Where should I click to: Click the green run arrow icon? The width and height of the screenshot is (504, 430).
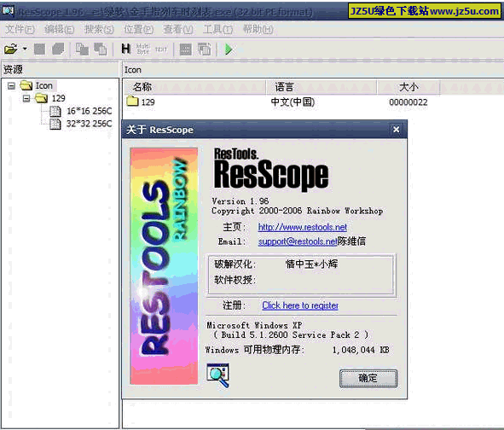pyautogui.click(x=229, y=49)
